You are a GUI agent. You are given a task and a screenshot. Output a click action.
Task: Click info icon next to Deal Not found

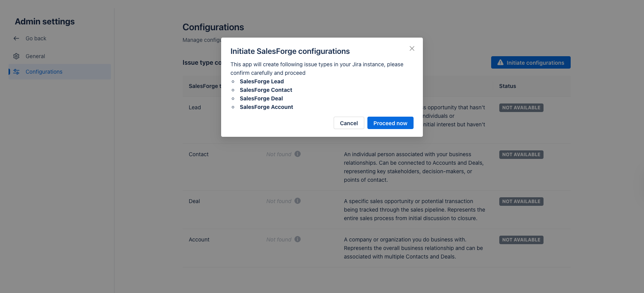point(298,201)
